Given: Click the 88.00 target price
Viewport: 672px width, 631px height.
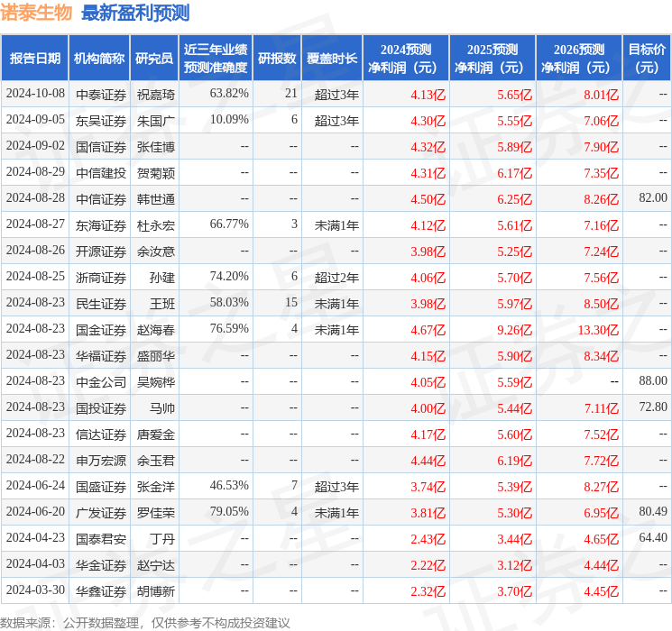Looking at the screenshot, I should 653,380.
